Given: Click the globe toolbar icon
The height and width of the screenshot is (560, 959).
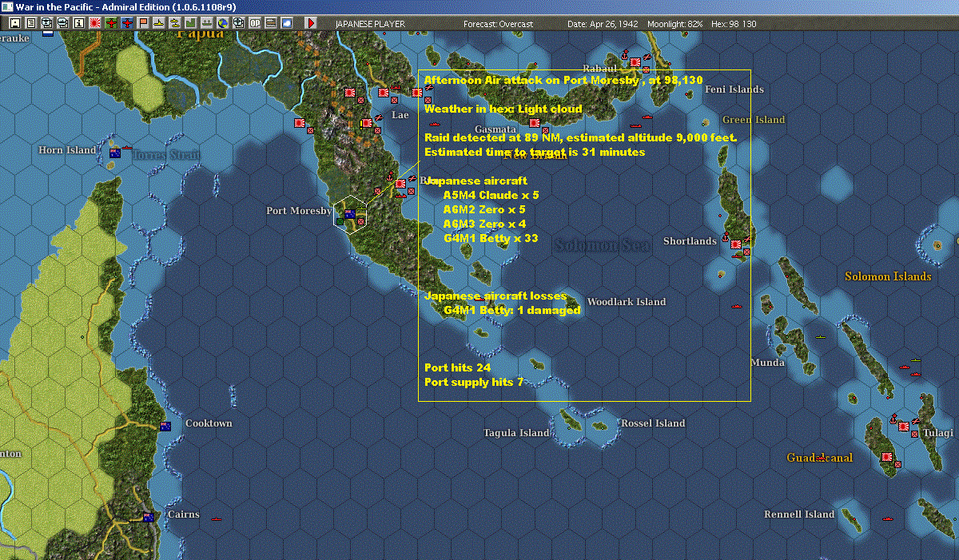Looking at the screenshot, I should 221,23.
